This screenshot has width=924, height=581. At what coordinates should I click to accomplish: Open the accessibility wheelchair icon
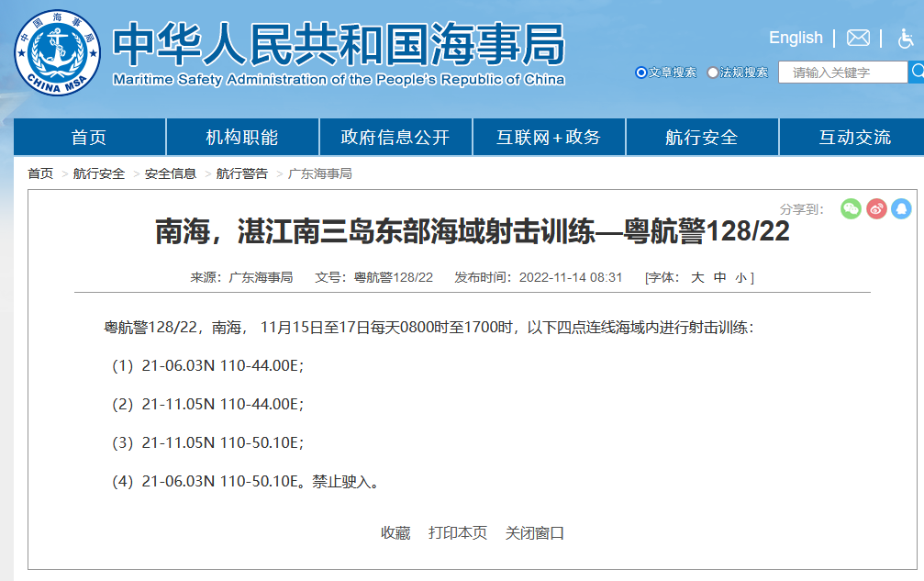click(905, 39)
